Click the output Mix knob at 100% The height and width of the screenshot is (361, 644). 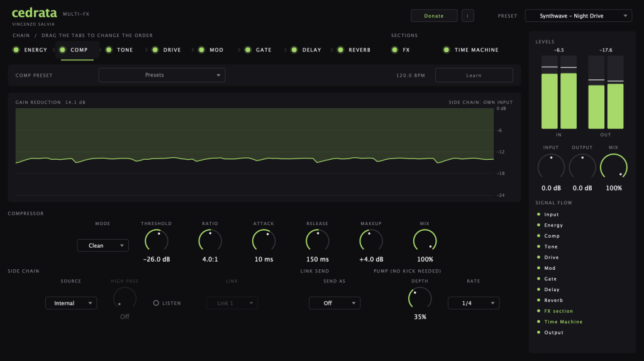(x=614, y=167)
